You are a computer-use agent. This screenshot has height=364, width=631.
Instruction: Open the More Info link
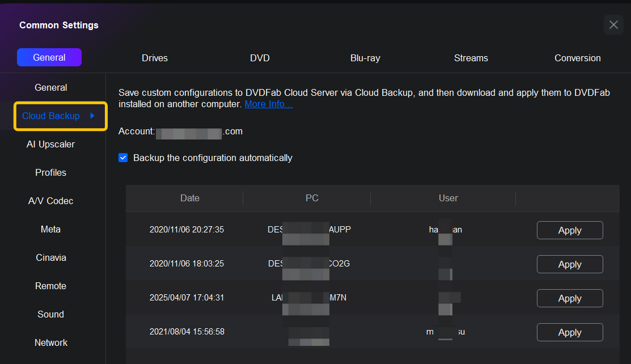(x=269, y=104)
